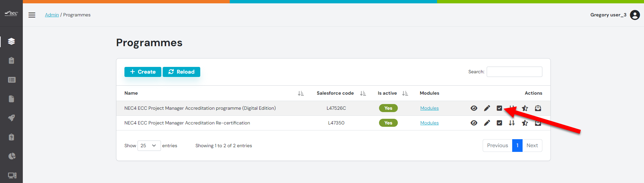Image resolution: width=644 pixels, height=183 pixels.
Task: Click the Actions column header
Action: click(x=533, y=93)
